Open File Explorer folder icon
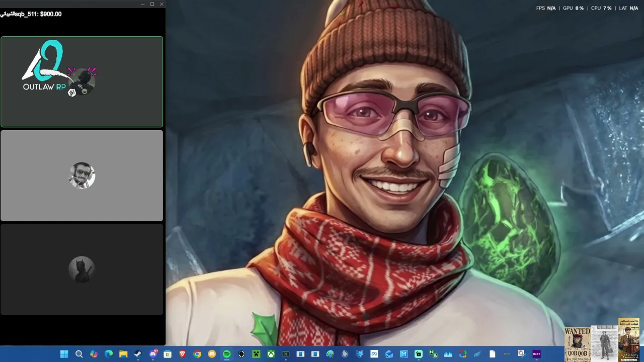 [123, 354]
